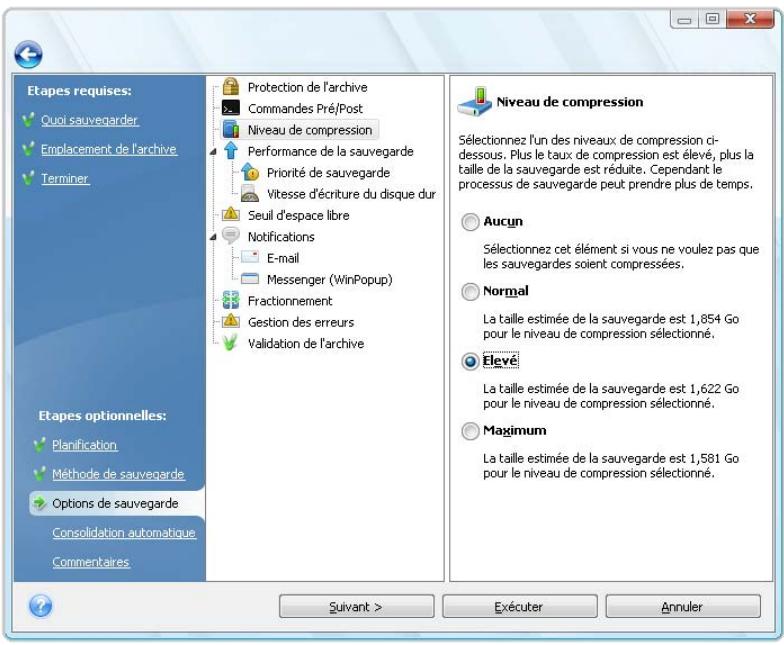Click the green check next to Quoi sauvegarder
This screenshot has height=645, width=784.
click(x=28, y=120)
